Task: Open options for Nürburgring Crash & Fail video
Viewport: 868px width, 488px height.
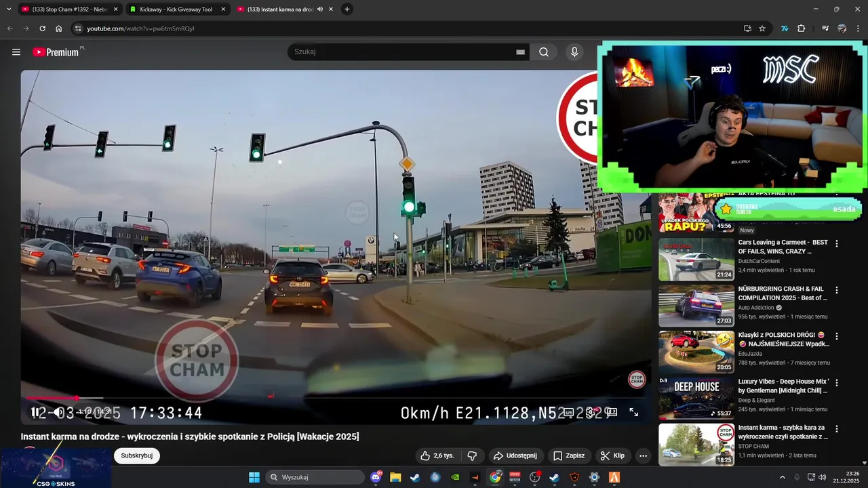Action: point(836,290)
